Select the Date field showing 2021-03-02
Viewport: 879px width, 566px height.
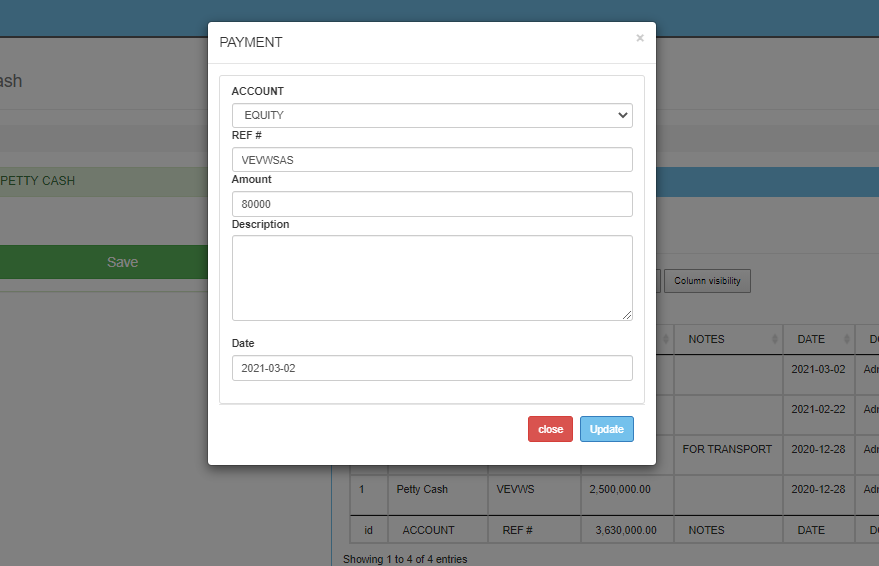[432, 368]
